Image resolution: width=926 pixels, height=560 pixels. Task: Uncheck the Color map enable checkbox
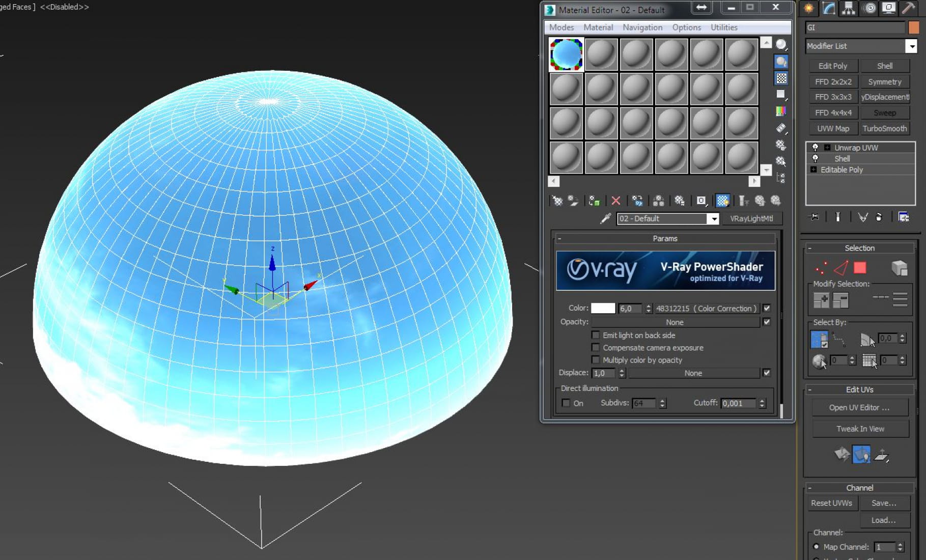767,308
